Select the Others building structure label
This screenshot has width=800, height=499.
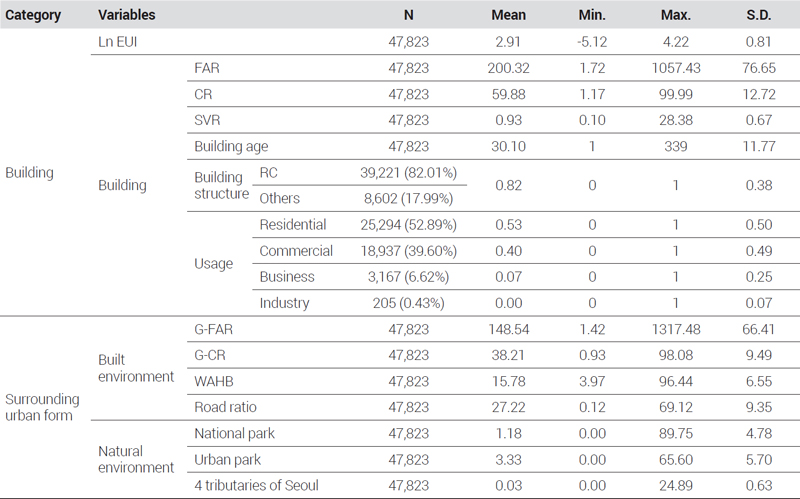click(x=280, y=198)
